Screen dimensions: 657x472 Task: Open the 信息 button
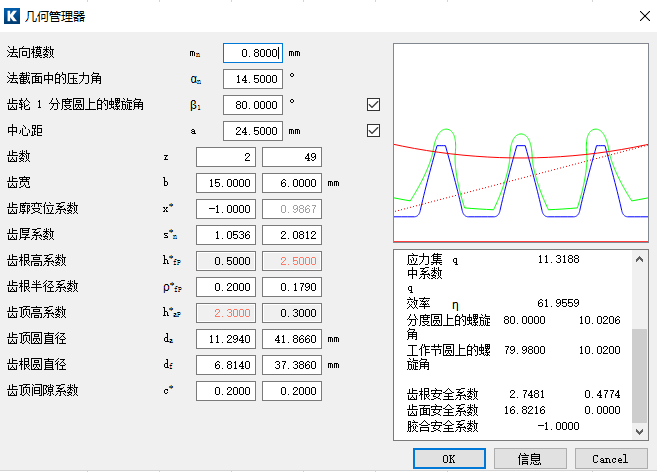tap(530, 458)
